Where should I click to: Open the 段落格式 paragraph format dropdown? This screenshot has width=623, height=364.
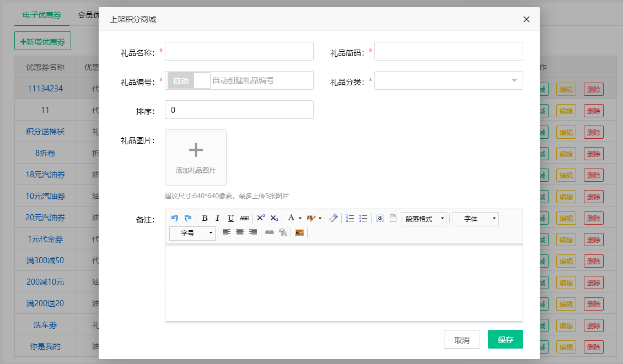tap(424, 219)
